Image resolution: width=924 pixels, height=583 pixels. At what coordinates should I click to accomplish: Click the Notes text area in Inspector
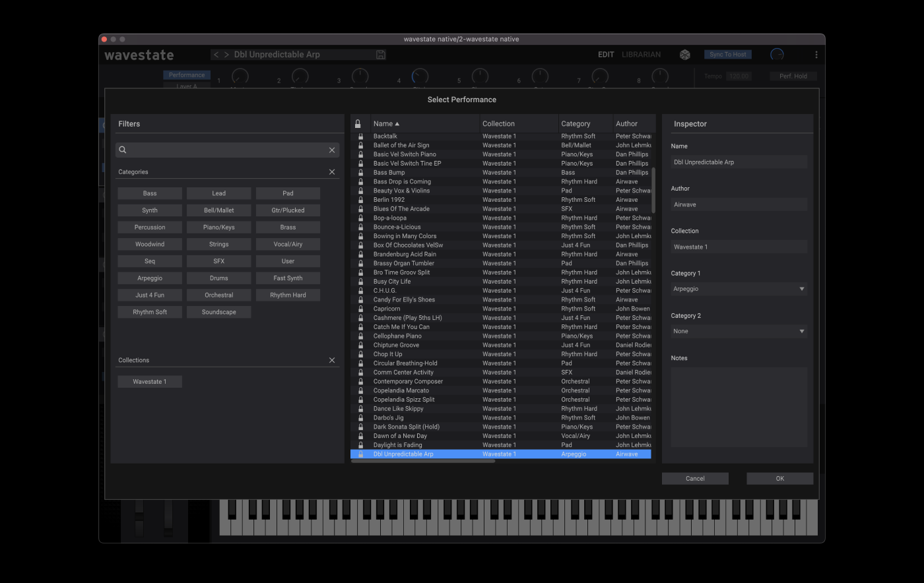(739, 408)
